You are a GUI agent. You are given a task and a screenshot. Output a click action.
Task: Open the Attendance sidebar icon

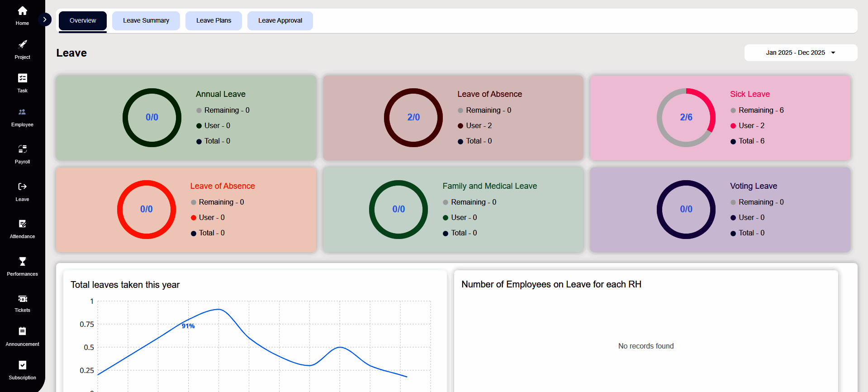[22, 224]
